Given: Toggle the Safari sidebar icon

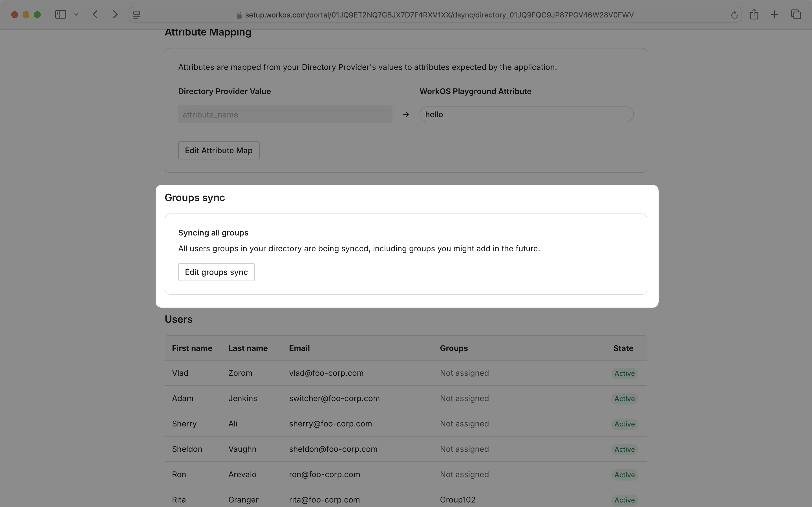Looking at the screenshot, I should coord(60,14).
